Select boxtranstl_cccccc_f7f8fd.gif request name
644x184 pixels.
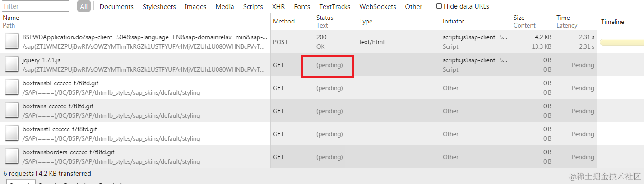coord(60,129)
